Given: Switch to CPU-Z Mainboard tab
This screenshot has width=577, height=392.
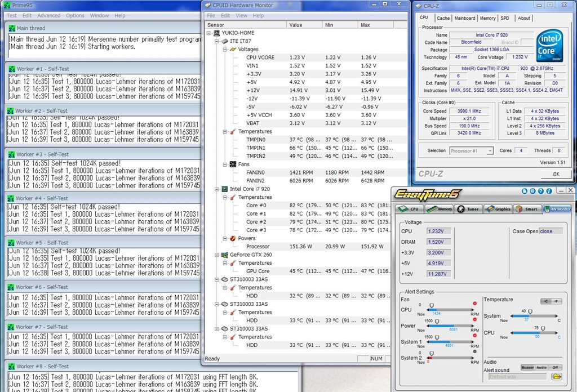Looking at the screenshot, I should tap(464, 18).
